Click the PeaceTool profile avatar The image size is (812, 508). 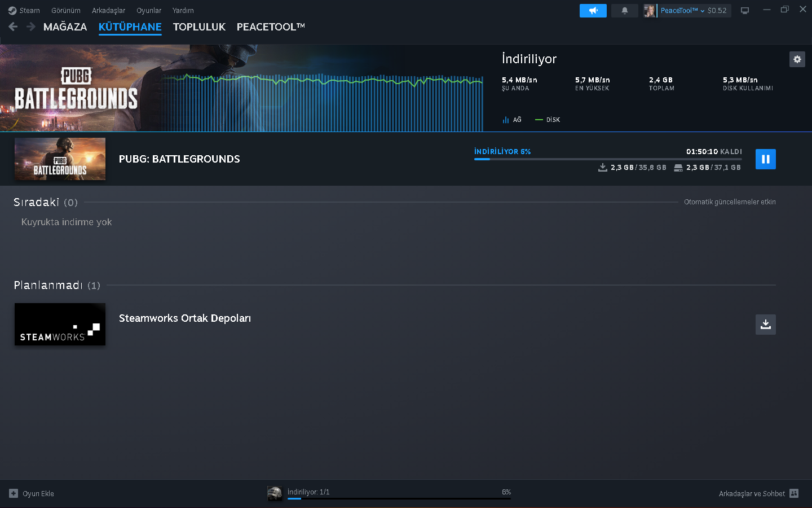pyautogui.click(x=650, y=11)
